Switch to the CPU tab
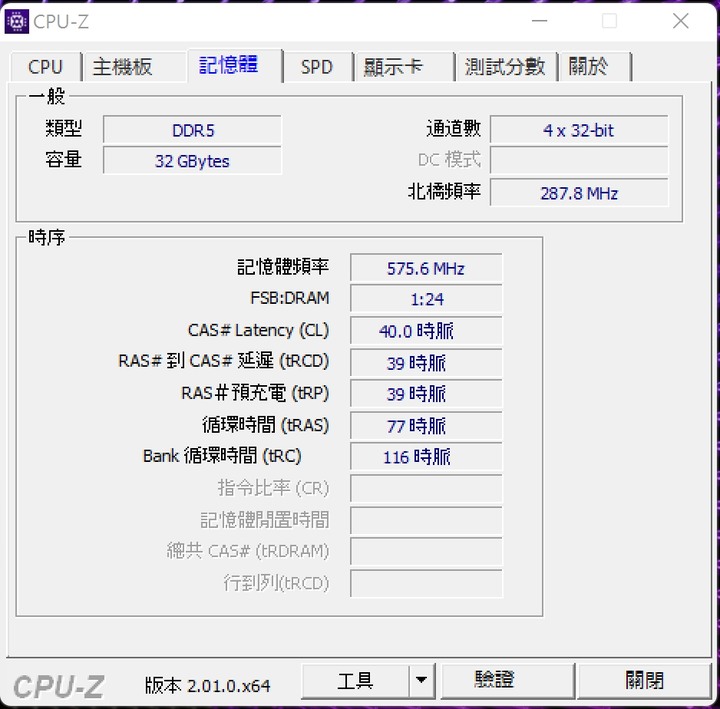The width and height of the screenshot is (720, 709). click(x=45, y=67)
